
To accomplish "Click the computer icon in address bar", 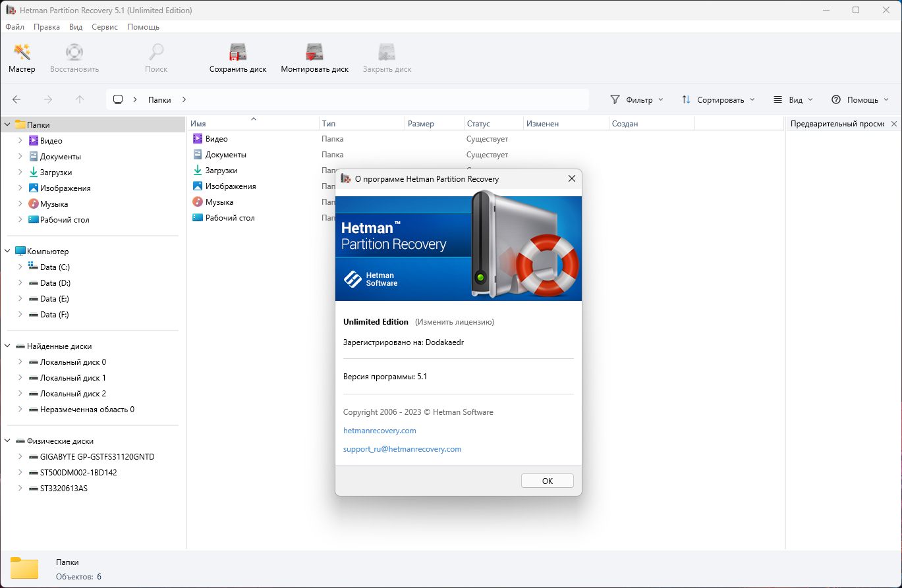I will 118,99.
